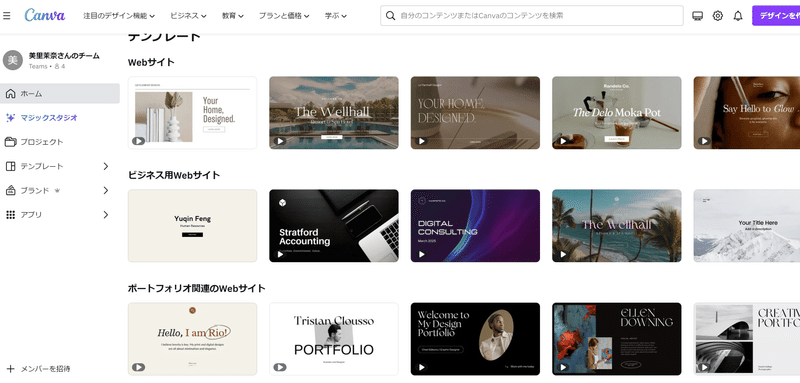The height and width of the screenshot is (383, 800).
Task: Click play icon on Tristan Clousso Portfolio card
Action: [280, 367]
